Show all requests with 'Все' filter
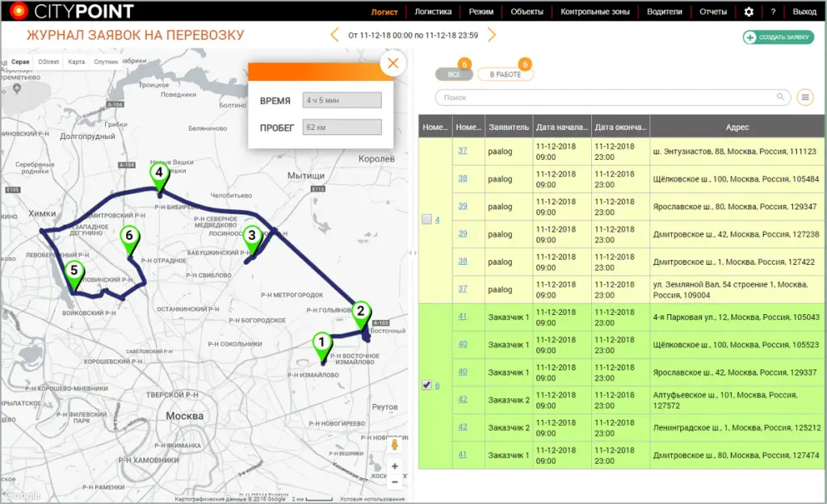The width and height of the screenshot is (827, 504). (x=454, y=74)
